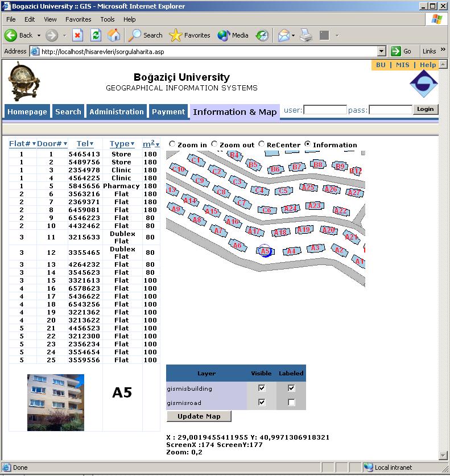Open the address bar dropdown arrow
450x476 pixels.
(x=382, y=51)
